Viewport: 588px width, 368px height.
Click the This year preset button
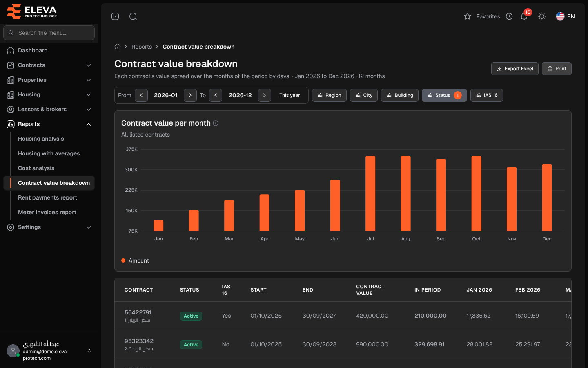pyautogui.click(x=290, y=95)
